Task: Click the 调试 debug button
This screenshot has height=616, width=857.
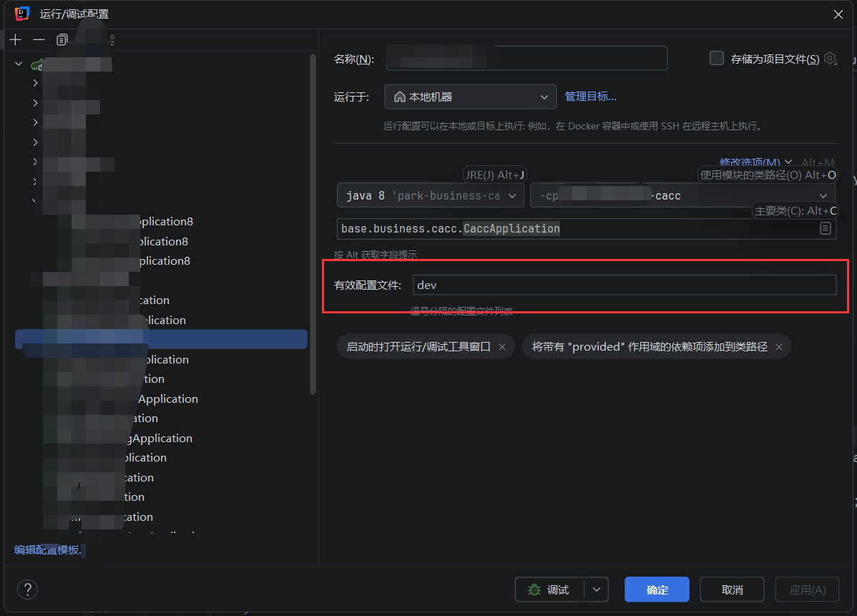Action: [x=549, y=590]
